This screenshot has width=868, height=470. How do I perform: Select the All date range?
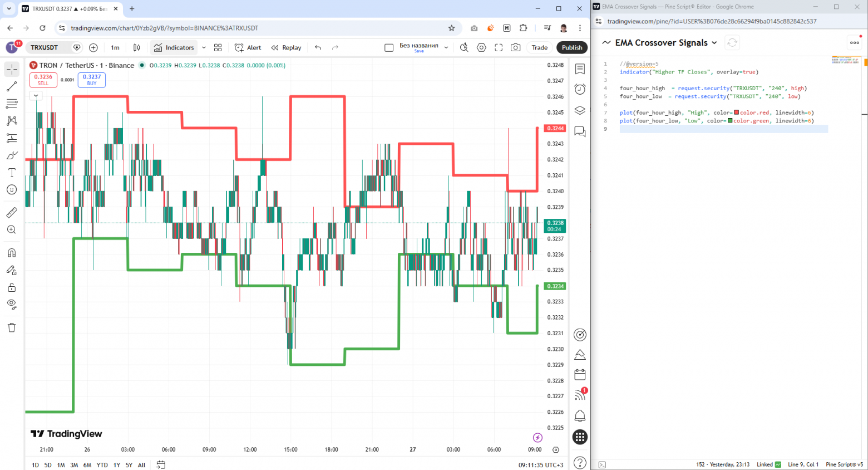click(142, 465)
